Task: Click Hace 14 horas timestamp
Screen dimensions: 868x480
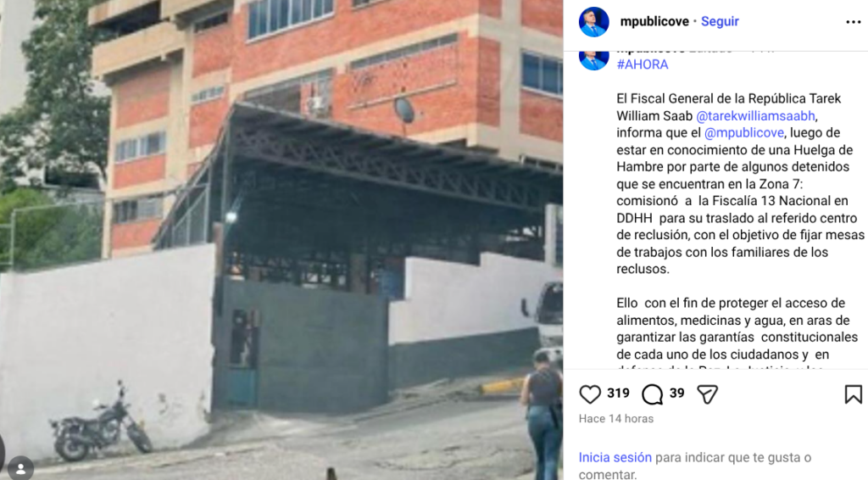Action: [616, 419]
